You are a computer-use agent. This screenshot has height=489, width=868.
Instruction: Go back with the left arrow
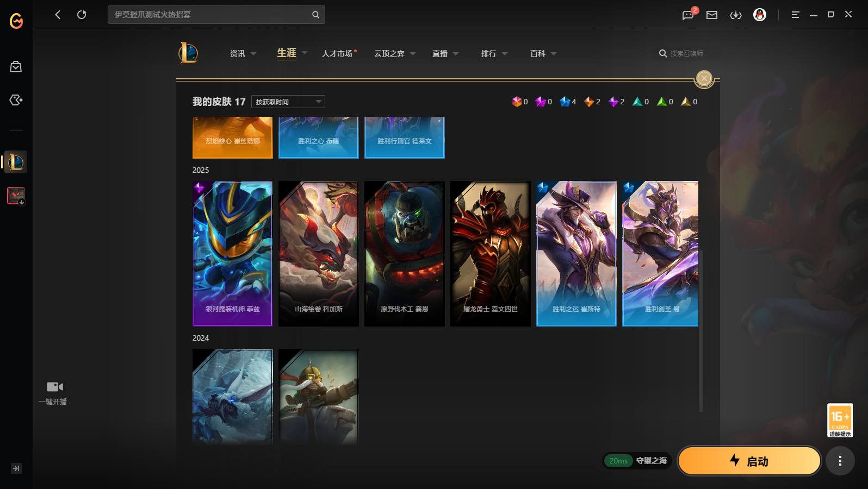point(58,15)
